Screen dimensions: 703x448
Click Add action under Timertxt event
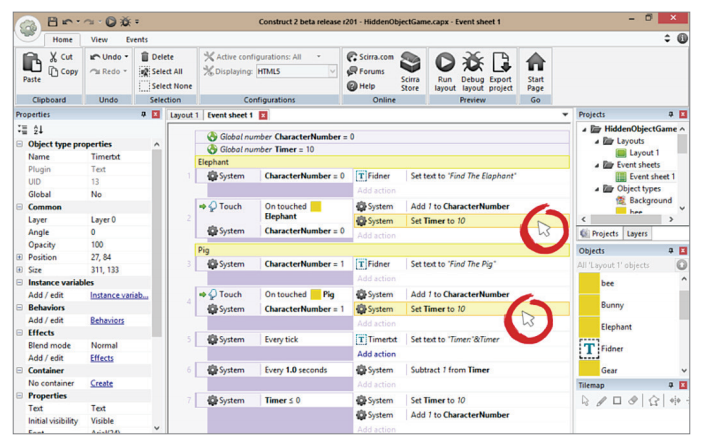(377, 354)
